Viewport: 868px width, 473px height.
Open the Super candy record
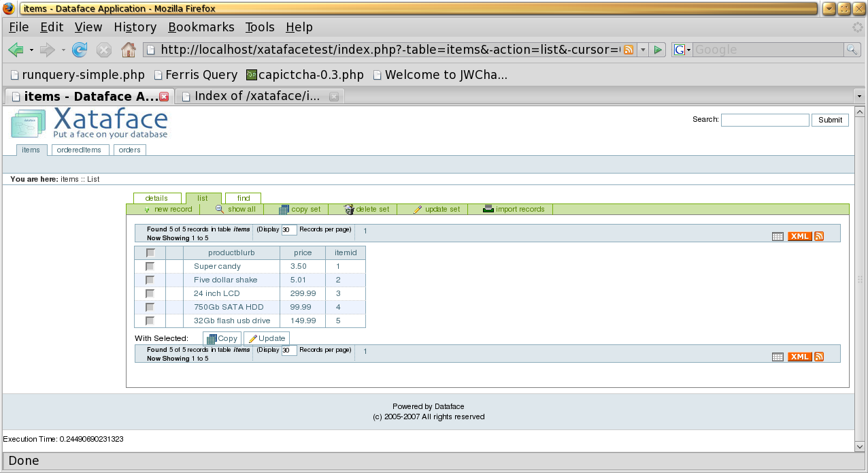[217, 266]
